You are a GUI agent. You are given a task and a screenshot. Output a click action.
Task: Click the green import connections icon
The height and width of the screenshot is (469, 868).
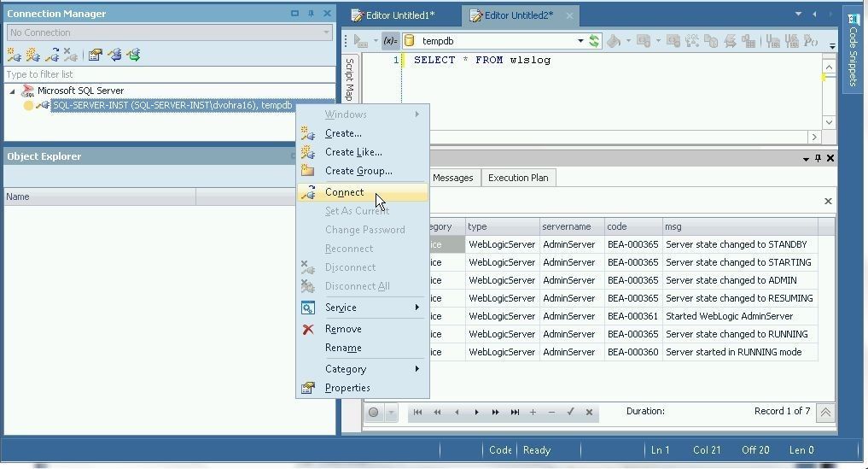tap(133, 55)
